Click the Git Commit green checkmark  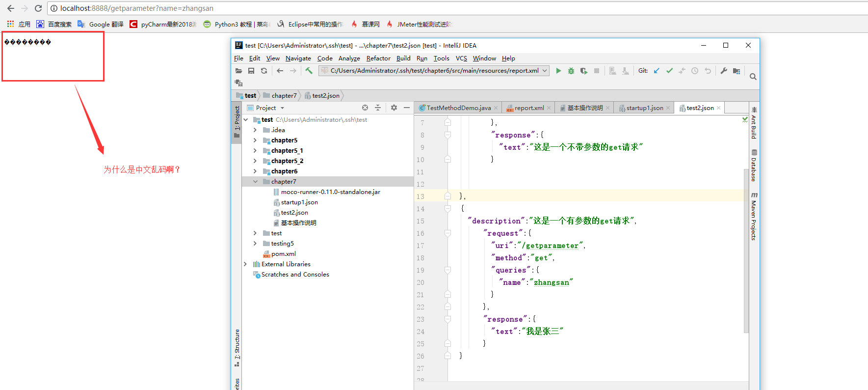coord(669,71)
